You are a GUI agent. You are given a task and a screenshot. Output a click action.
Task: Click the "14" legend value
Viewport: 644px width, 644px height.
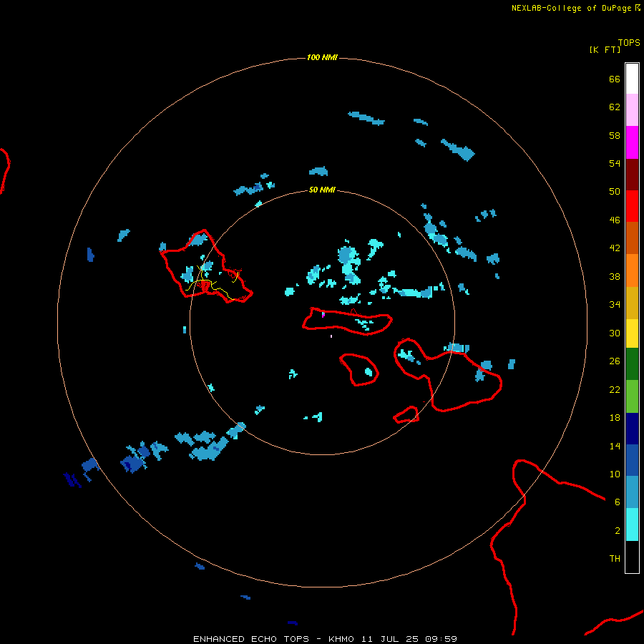tap(615, 446)
